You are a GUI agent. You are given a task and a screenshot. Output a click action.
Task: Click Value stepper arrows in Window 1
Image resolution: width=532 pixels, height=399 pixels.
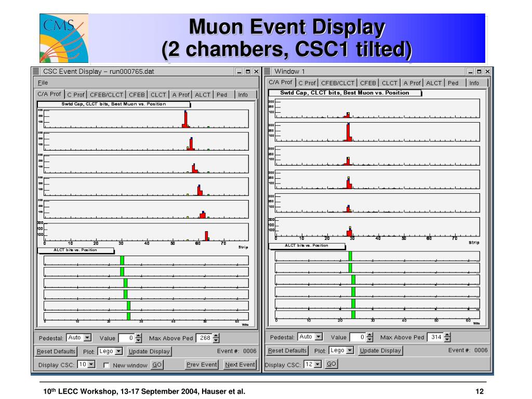[x=370, y=337]
